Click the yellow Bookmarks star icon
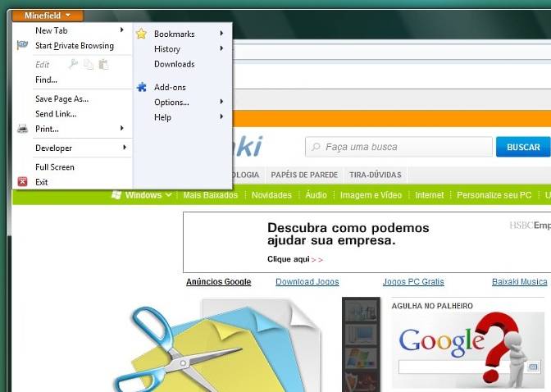The height and width of the screenshot is (392, 551). click(141, 34)
